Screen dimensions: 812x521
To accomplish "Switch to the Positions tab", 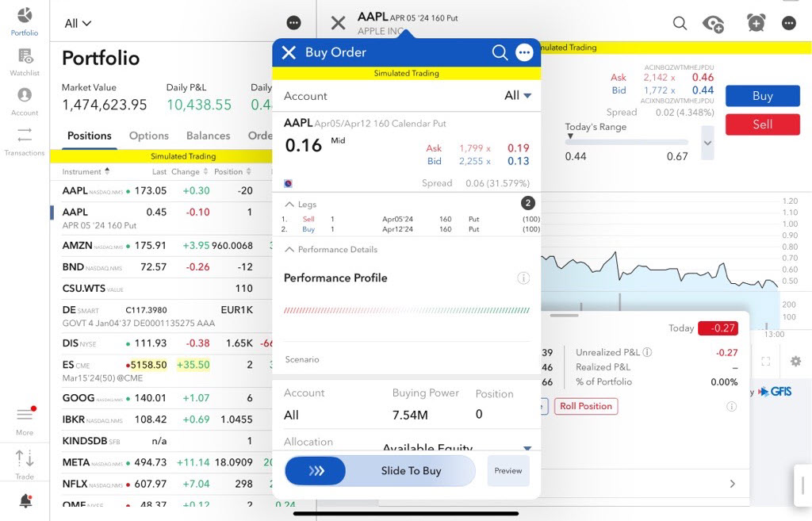I will tap(89, 136).
